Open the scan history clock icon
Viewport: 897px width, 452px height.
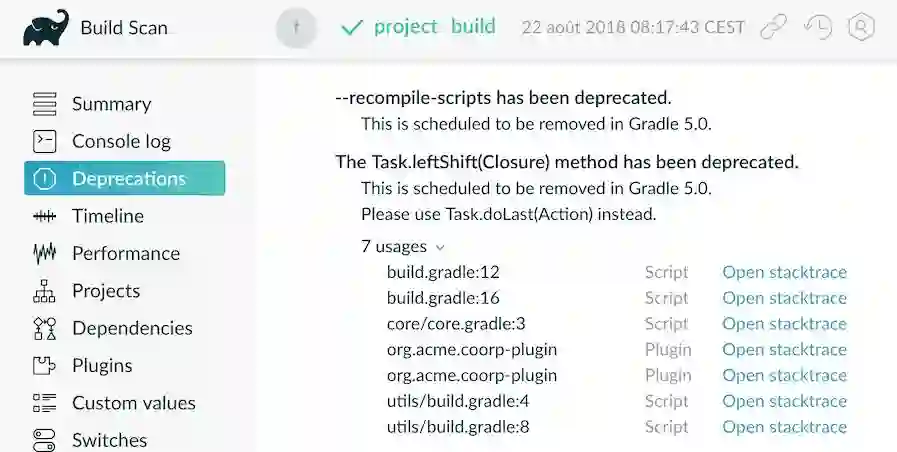[818, 27]
